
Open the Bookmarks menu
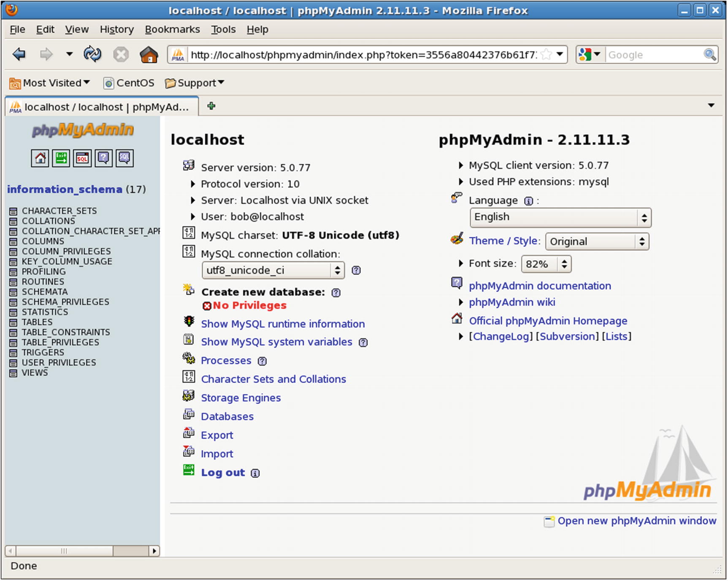(x=172, y=30)
